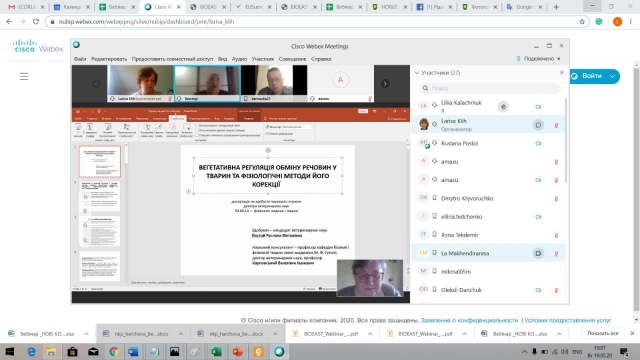
Task: Click the Подключено connection status indicator
Action: tap(539, 59)
